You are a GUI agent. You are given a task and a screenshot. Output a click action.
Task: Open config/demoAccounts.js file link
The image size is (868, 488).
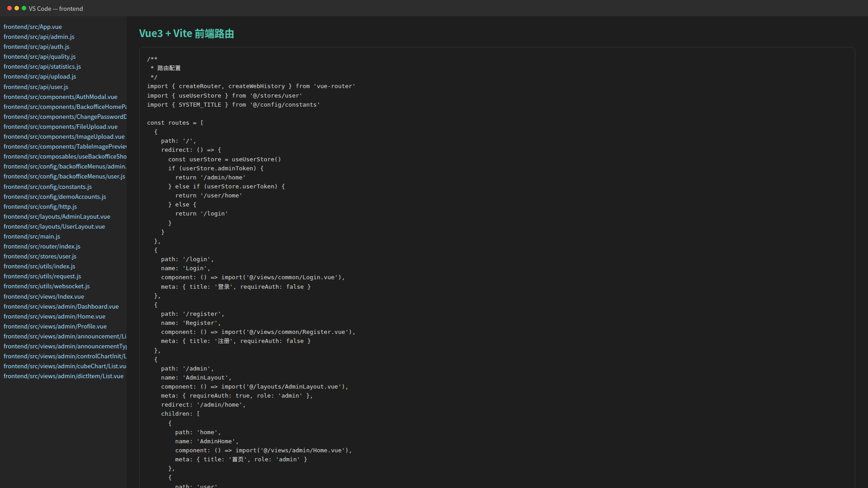(55, 197)
